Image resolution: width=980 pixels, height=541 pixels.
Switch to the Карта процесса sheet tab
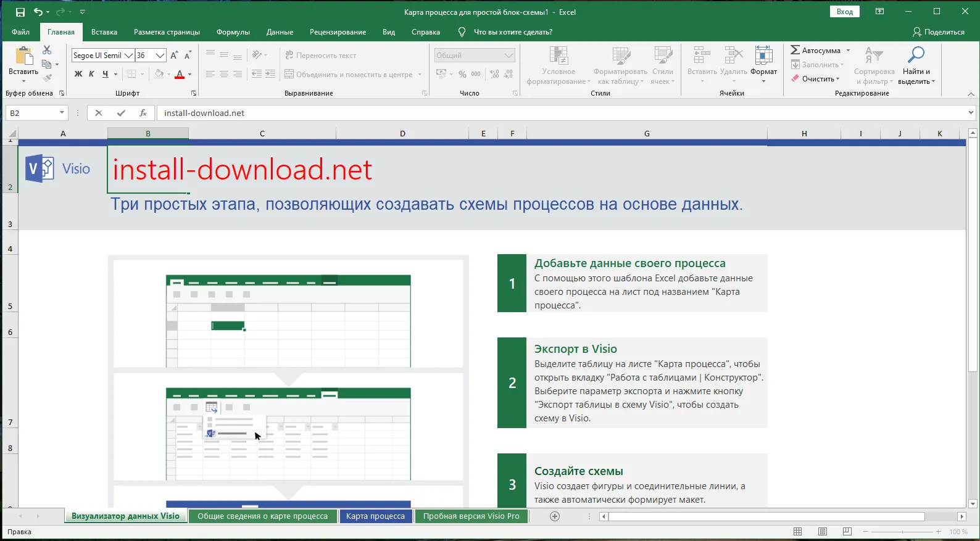375,516
